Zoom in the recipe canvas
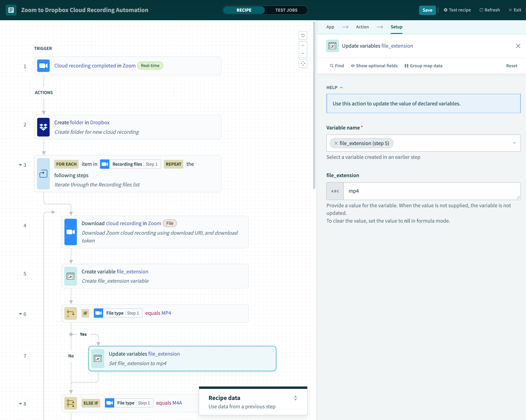 coord(303,45)
